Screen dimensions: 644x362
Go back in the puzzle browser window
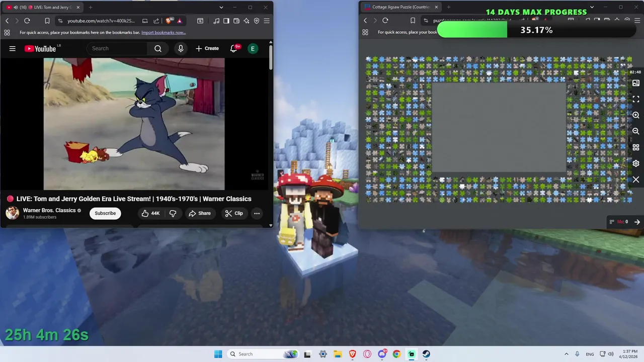[x=365, y=21]
